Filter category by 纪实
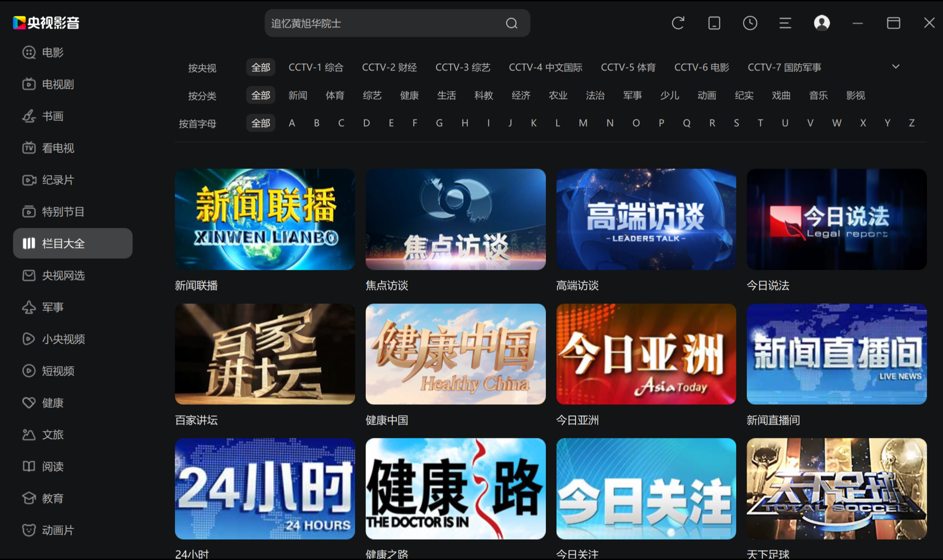This screenshot has height=560, width=943. (744, 95)
